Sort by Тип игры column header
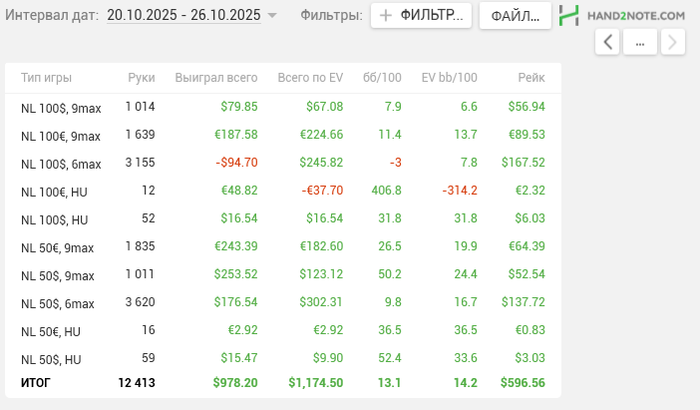Viewport: 700px width, 410px height. click(x=46, y=78)
